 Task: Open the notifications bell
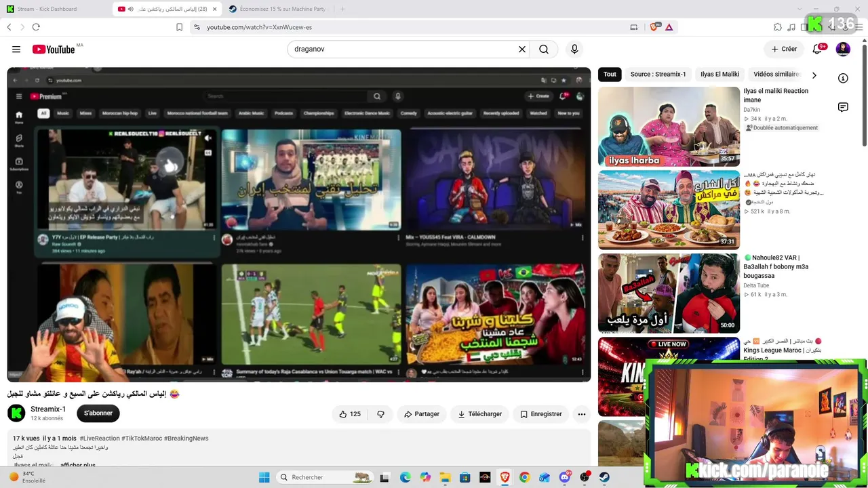[817, 49]
